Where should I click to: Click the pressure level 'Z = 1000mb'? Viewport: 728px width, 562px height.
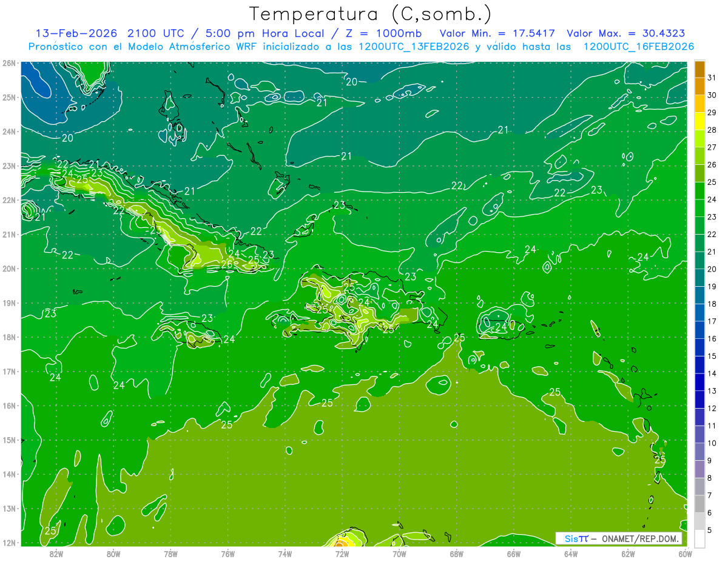383,33
